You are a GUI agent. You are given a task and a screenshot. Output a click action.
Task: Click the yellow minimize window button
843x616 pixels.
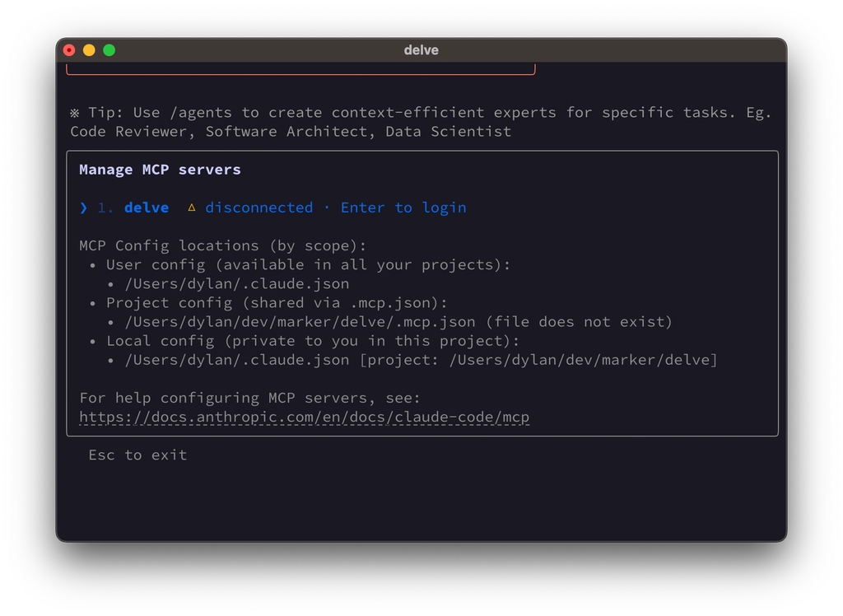click(x=89, y=50)
